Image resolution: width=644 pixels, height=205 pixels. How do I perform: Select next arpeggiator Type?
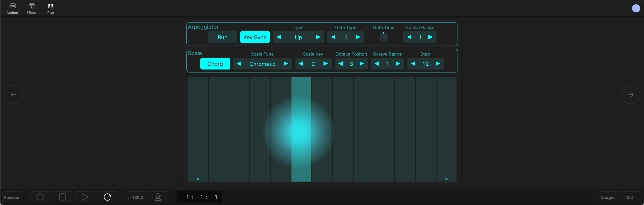click(318, 37)
